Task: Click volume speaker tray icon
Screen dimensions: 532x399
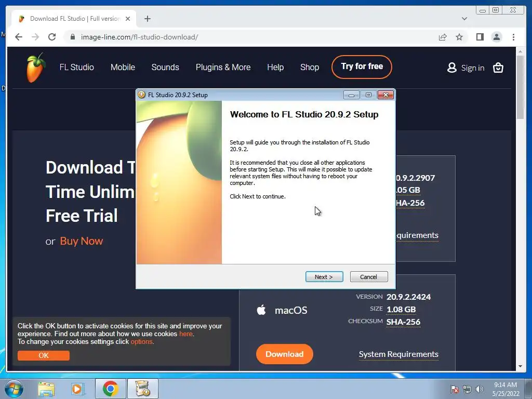Action: point(480,389)
